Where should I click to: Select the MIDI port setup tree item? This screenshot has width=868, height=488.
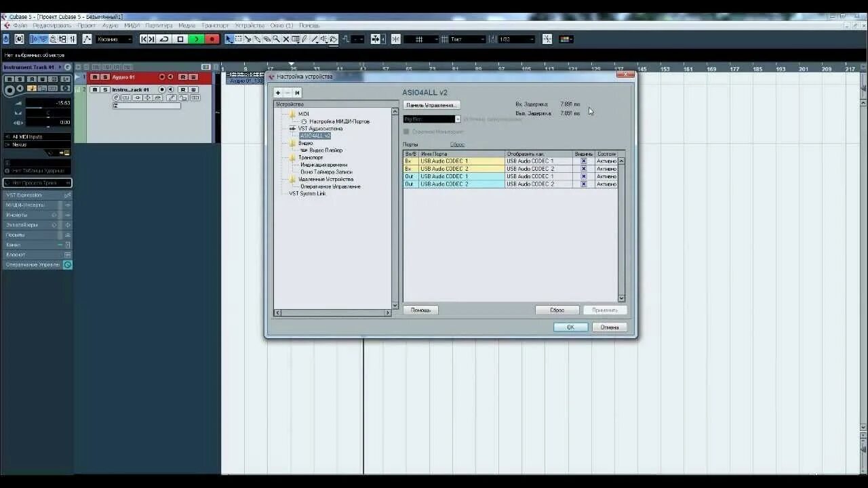[x=339, y=121]
